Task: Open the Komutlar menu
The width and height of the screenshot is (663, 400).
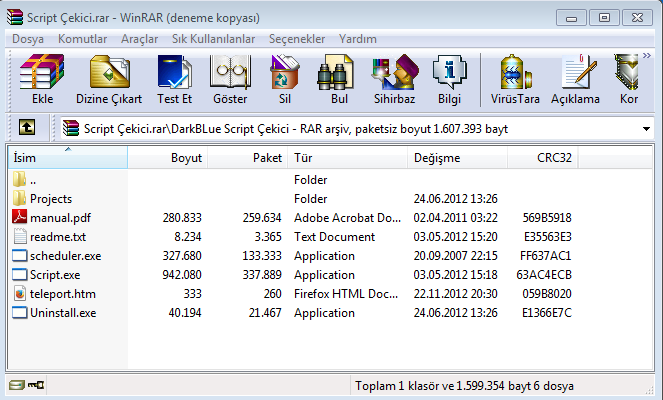Action: (x=82, y=39)
